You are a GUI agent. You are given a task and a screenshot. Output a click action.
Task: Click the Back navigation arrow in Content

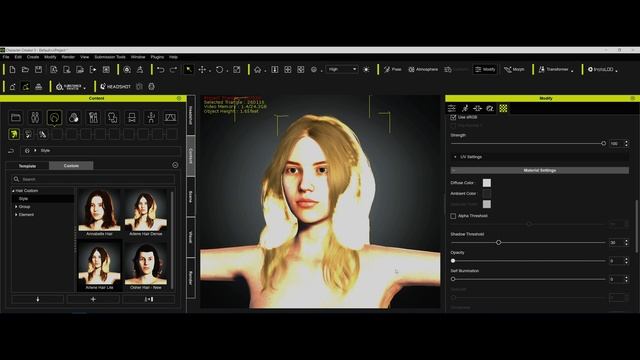11,151
